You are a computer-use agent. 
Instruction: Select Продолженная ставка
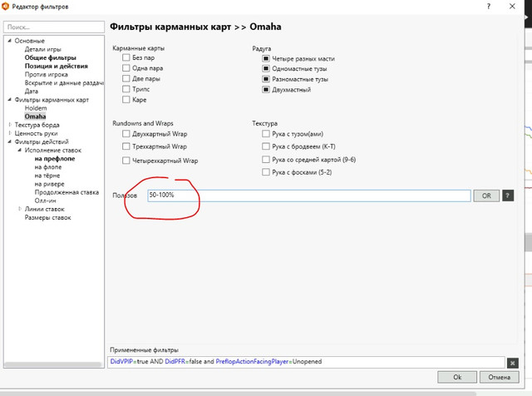click(66, 192)
